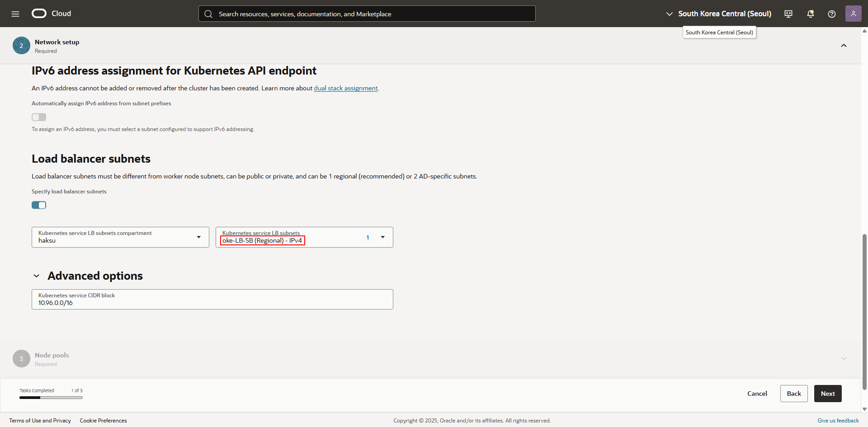Open the user profile avatar menu
Screen dimensions: 868x427
coord(853,14)
